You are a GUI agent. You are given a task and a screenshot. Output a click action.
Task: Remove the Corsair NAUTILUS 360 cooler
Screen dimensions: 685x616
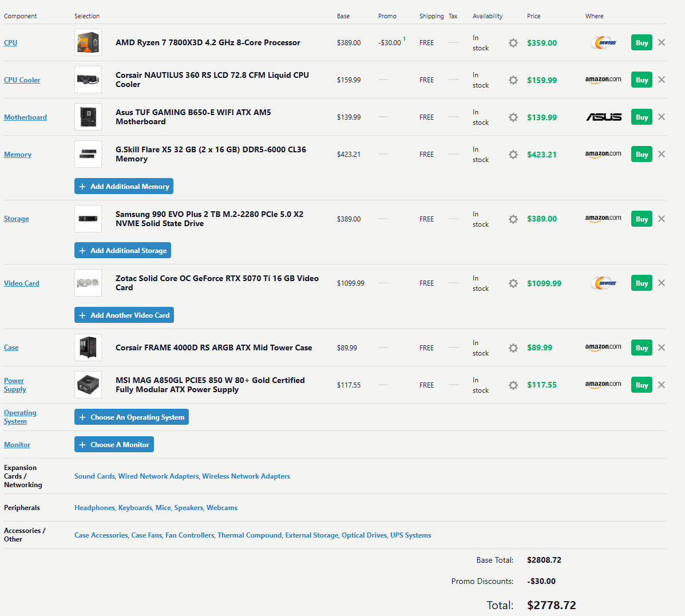click(662, 80)
